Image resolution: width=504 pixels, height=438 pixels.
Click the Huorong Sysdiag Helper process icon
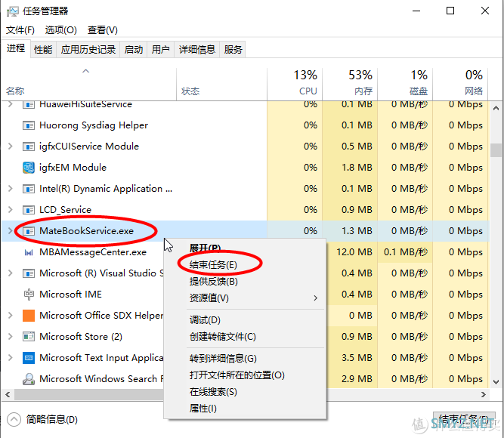pos(29,125)
